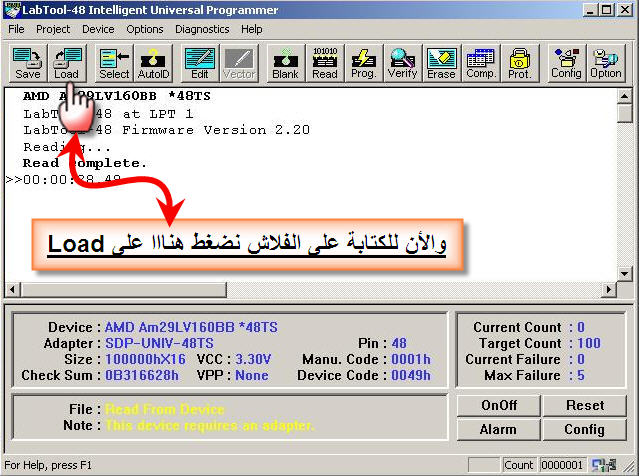Viewport: 639px width, 476px height.
Task: Click the Alarm button
Action: coord(498,430)
